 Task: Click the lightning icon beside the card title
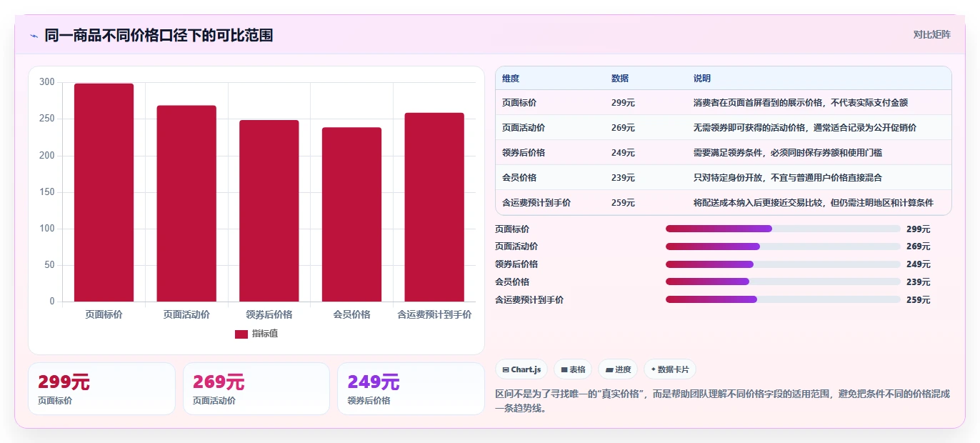pyautogui.click(x=34, y=36)
